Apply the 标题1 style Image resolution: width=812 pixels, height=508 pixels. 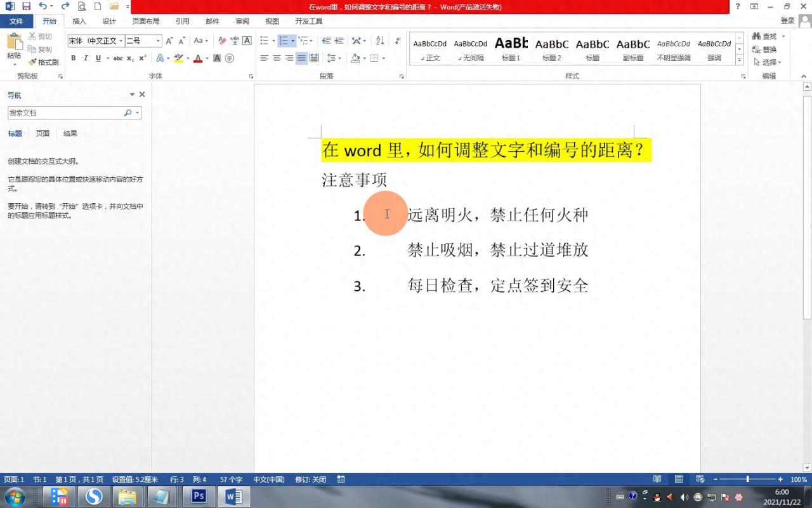pyautogui.click(x=511, y=50)
